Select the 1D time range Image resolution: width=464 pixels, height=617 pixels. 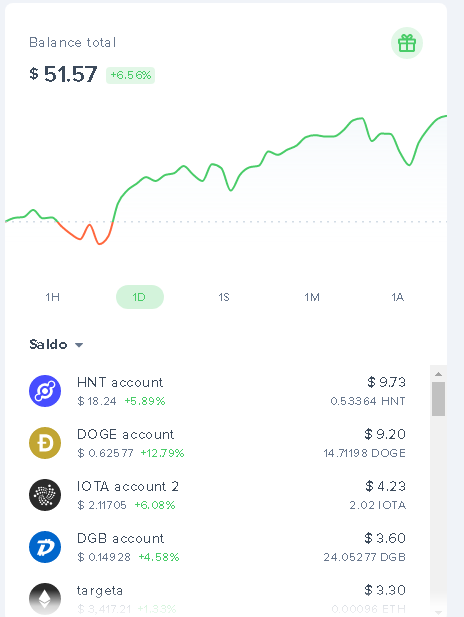pyautogui.click(x=140, y=297)
